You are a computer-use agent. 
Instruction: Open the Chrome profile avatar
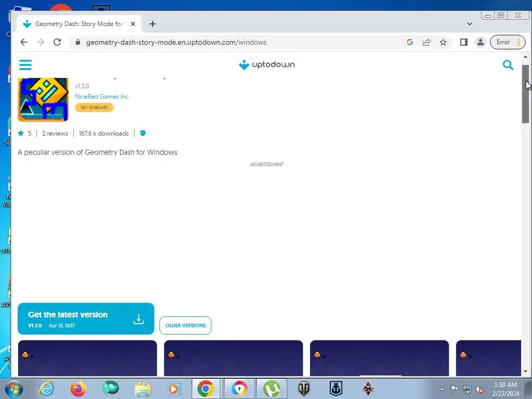coord(481,42)
